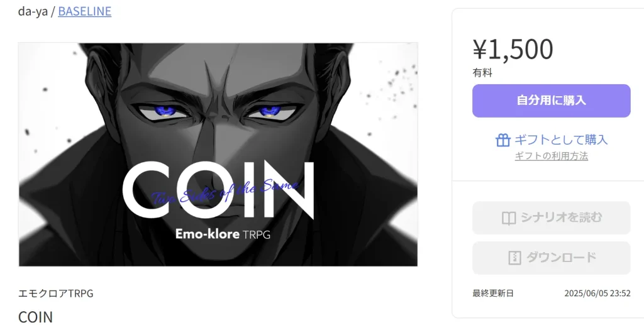Click the エモクロアTRPG system label
Viewport: 644px width, 325px height.
[x=56, y=294]
